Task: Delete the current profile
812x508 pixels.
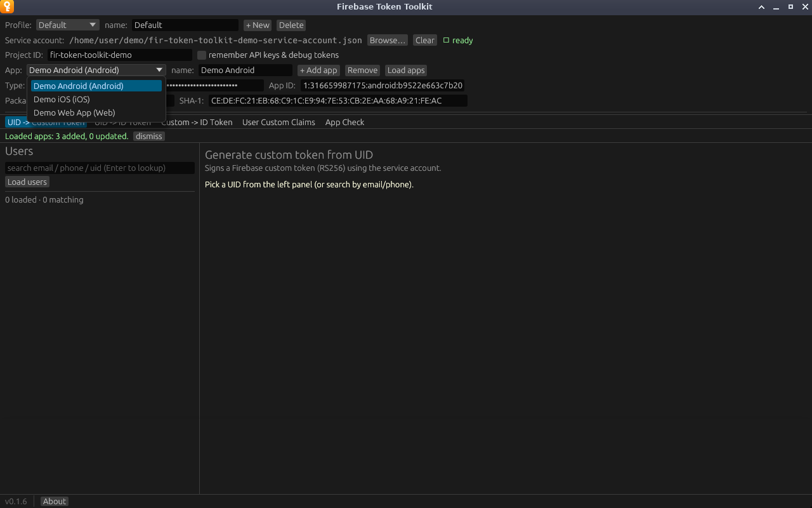Action: pyautogui.click(x=291, y=25)
